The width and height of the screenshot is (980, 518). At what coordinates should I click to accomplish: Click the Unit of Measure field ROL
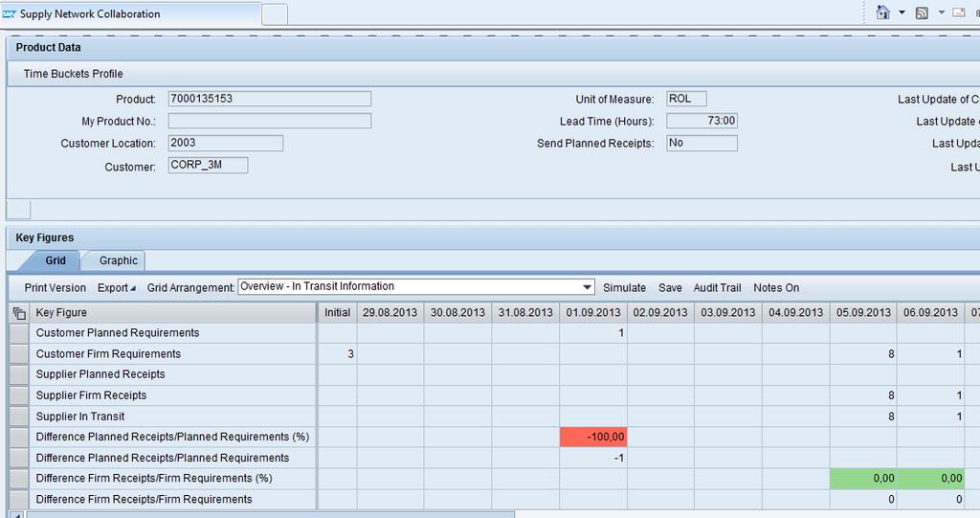[686, 99]
